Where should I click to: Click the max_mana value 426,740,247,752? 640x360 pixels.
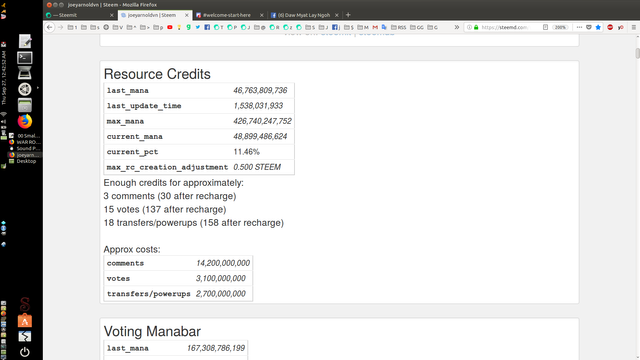point(262,121)
